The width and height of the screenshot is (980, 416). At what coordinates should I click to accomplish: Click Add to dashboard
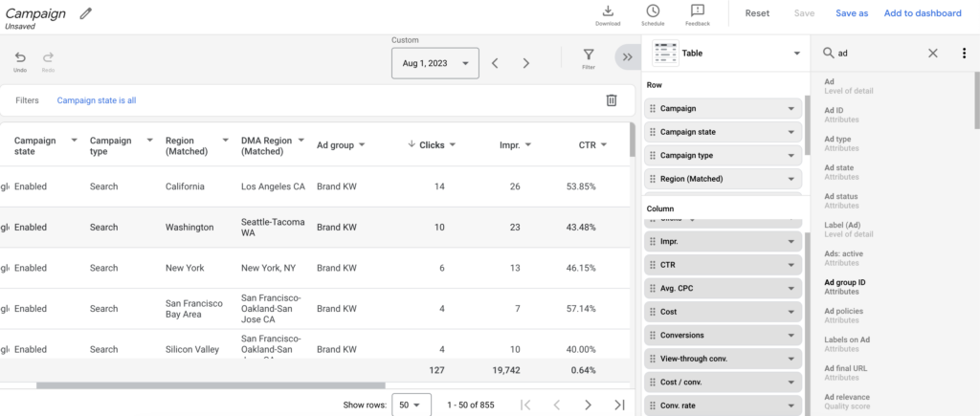[x=922, y=13]
